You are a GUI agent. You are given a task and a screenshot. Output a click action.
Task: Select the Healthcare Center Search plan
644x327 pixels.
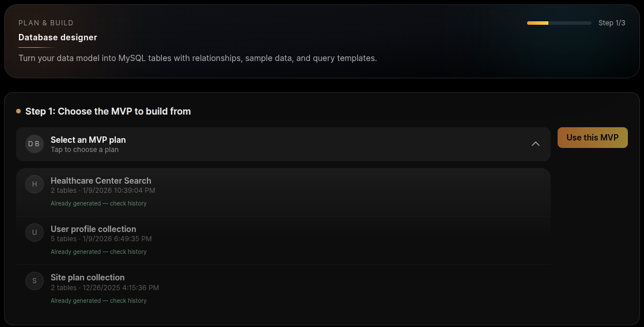101,181
